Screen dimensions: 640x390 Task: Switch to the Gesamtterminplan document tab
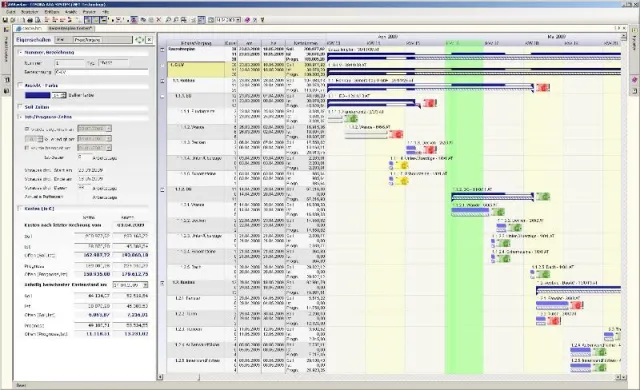[x=70, y=29]
